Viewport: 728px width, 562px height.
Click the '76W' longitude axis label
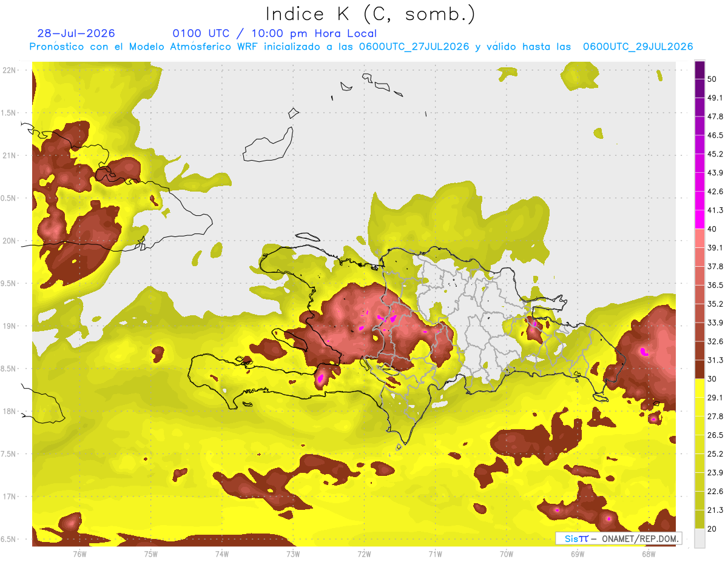tap(79, 554)
